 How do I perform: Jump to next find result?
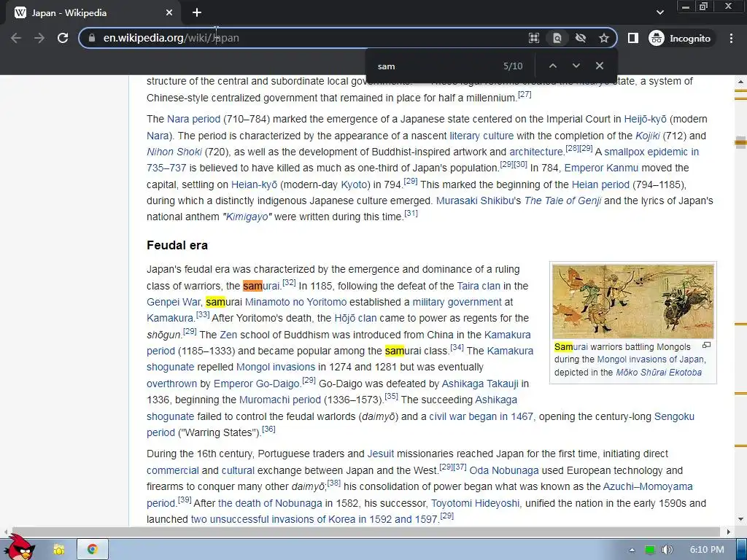coord(576,66)
